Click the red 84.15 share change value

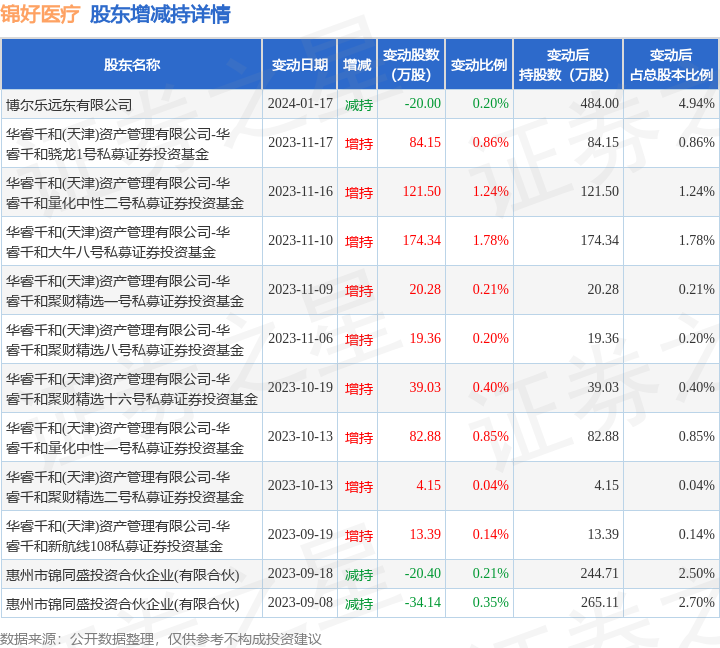pyautogui.click(x=425, y=143)
